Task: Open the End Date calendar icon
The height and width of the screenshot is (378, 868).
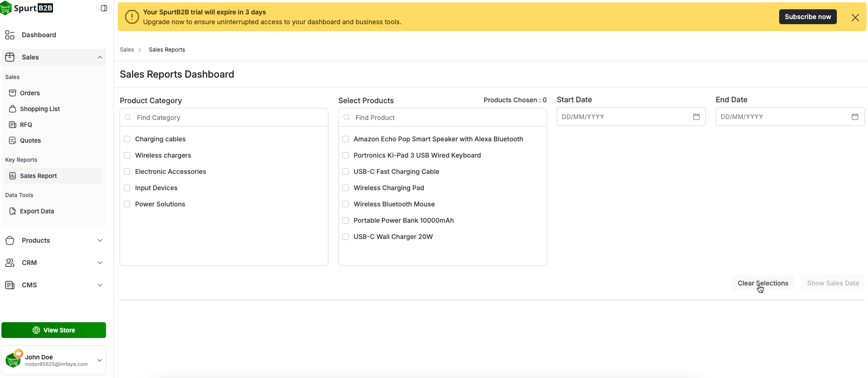Action: tap(855, 117)
